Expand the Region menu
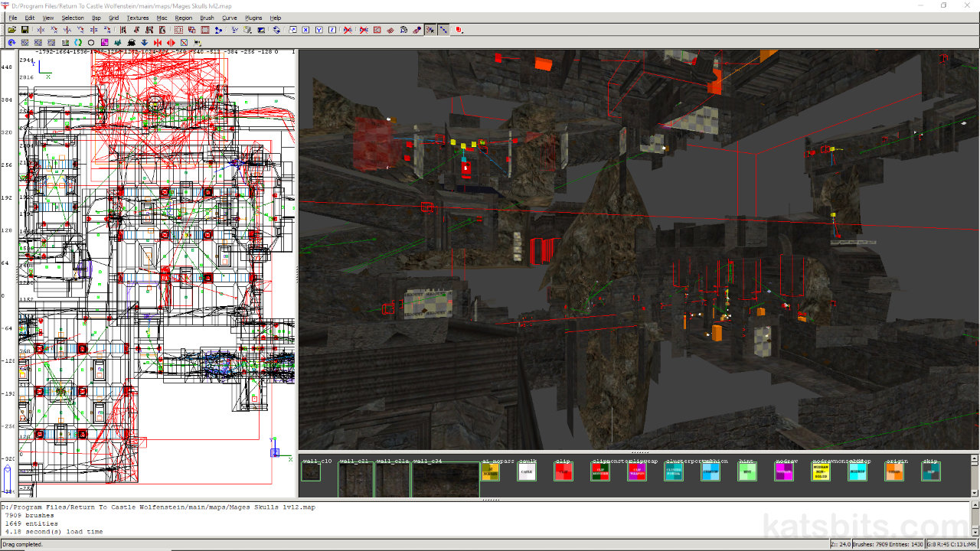 (x=184, y=17)
